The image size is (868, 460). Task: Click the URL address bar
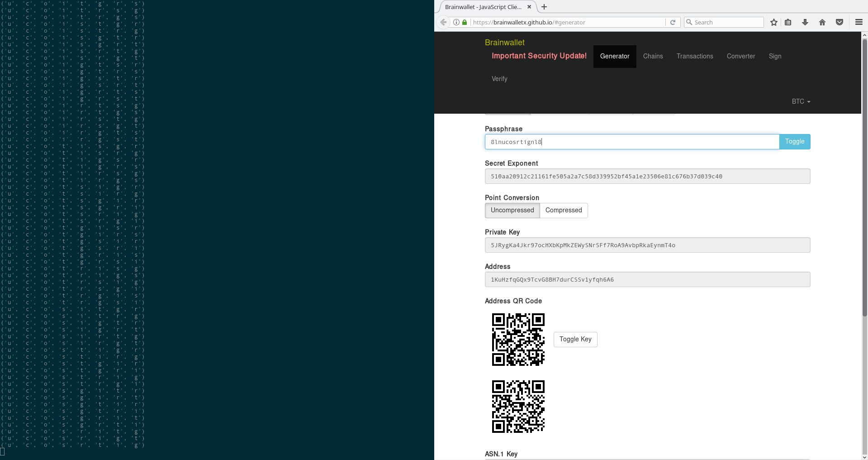pos(568,22)
